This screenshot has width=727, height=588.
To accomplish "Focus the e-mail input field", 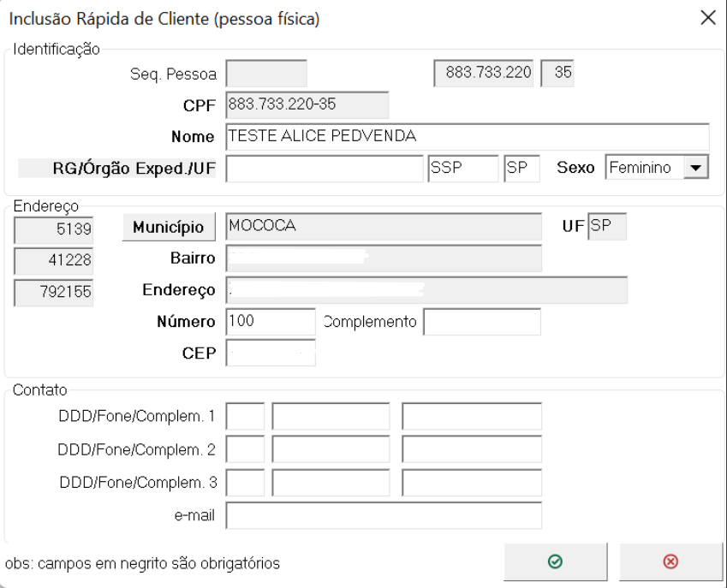I will pos(384,516).
